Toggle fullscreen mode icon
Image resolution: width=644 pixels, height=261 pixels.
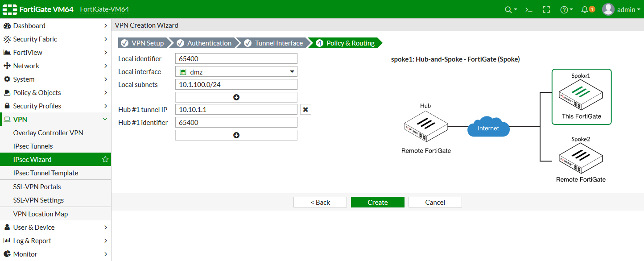(546, 9)
